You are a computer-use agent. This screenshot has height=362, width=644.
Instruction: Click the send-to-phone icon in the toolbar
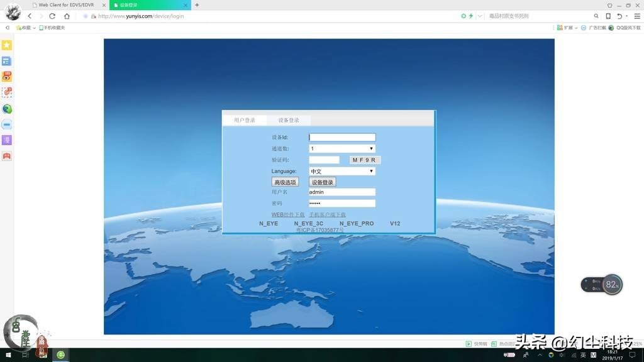[608, 16]
